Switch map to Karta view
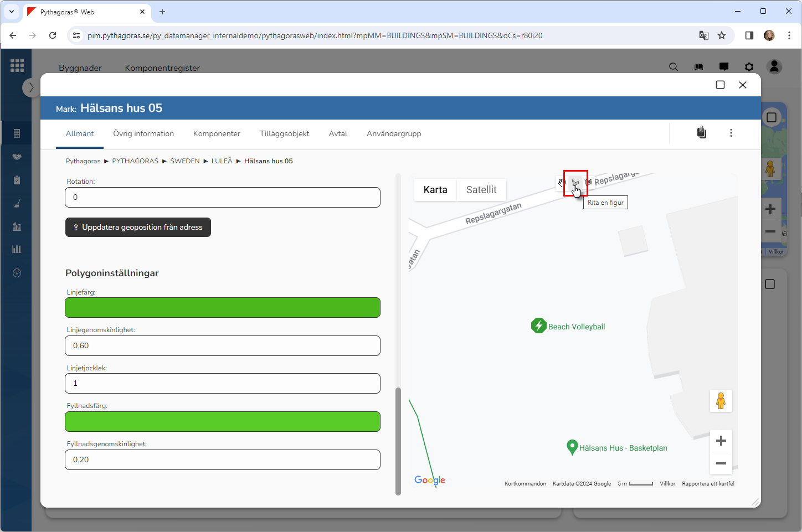Screen dimensions: 802x532 435,190
